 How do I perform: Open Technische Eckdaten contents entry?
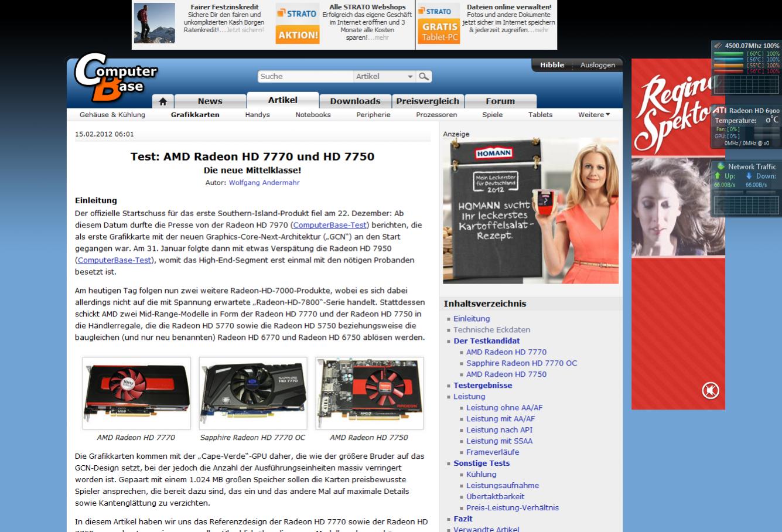491,330
